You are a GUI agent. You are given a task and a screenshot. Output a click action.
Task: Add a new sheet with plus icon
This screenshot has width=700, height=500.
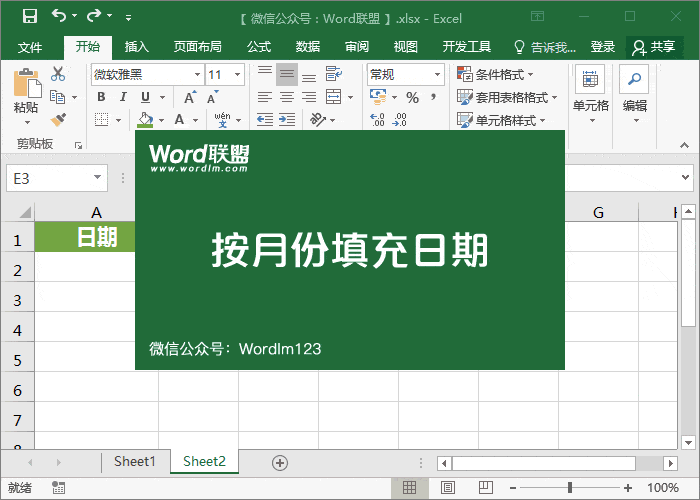point(280,462)
